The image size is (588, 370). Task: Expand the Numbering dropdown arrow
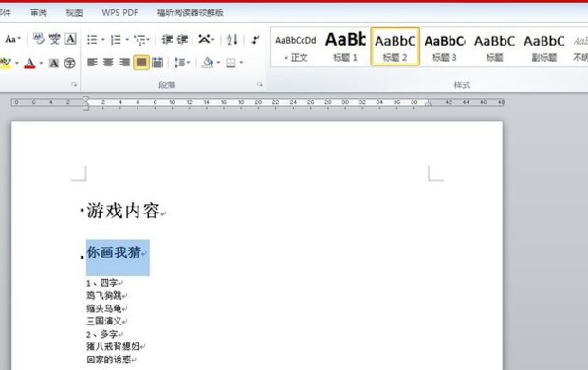pyautogui.click(x=127, y=40)
